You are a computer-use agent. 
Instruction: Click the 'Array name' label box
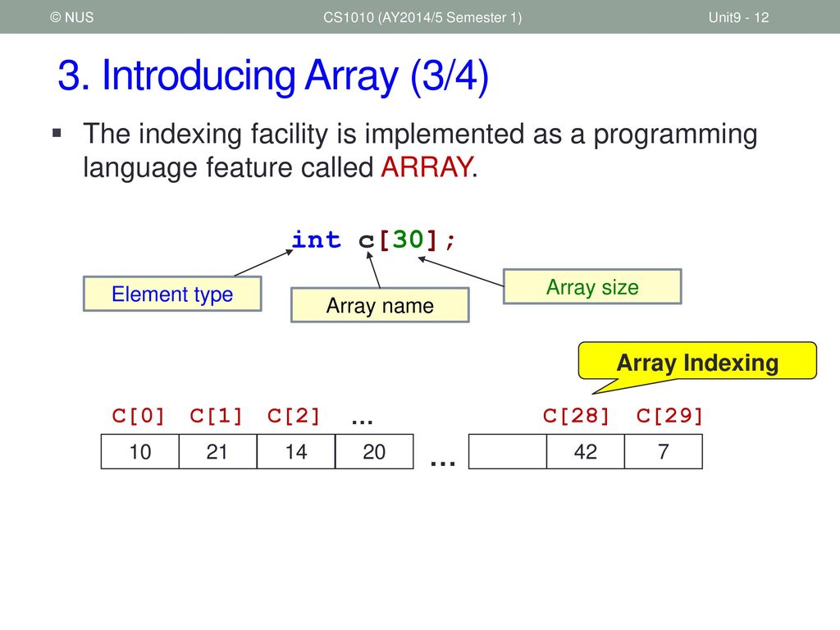pos(380,305)
